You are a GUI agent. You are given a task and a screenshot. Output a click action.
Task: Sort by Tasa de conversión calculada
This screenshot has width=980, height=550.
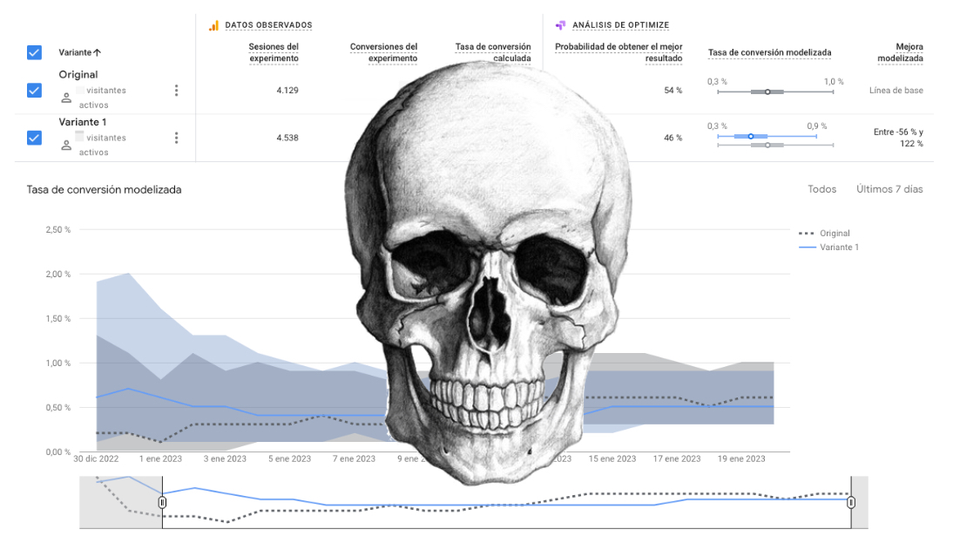pos(491,52)
